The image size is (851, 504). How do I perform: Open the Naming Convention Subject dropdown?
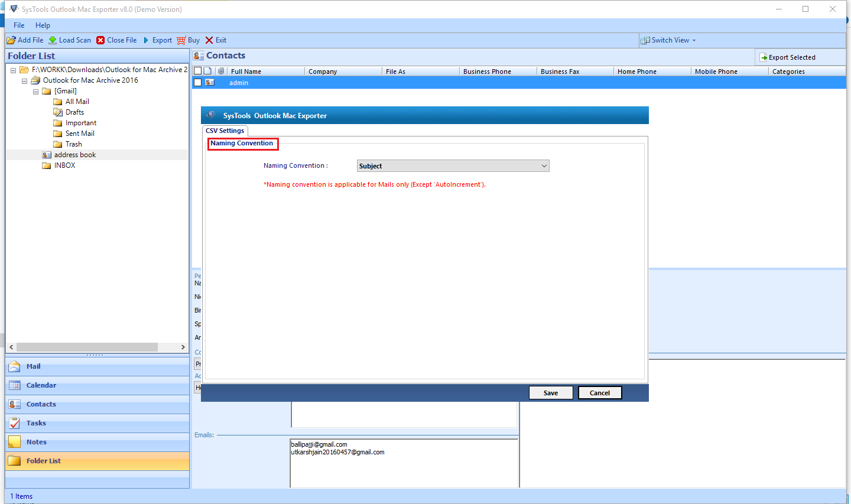pos(453,166)
